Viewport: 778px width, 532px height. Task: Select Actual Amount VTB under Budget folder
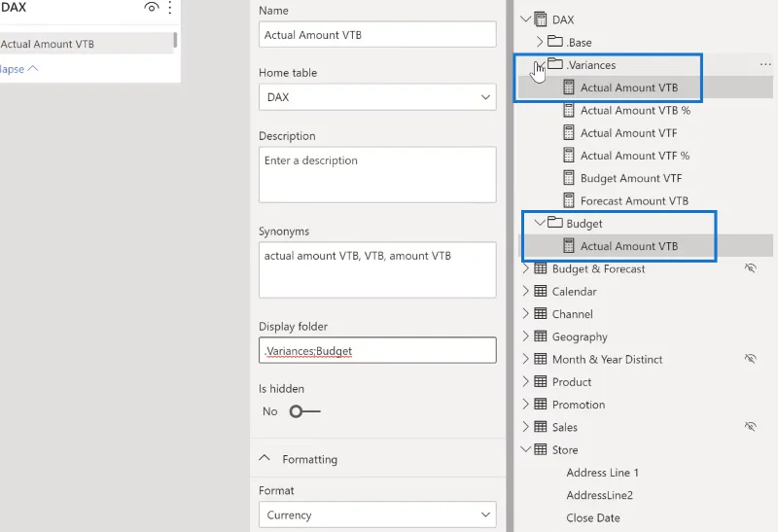tap(628, 246)
